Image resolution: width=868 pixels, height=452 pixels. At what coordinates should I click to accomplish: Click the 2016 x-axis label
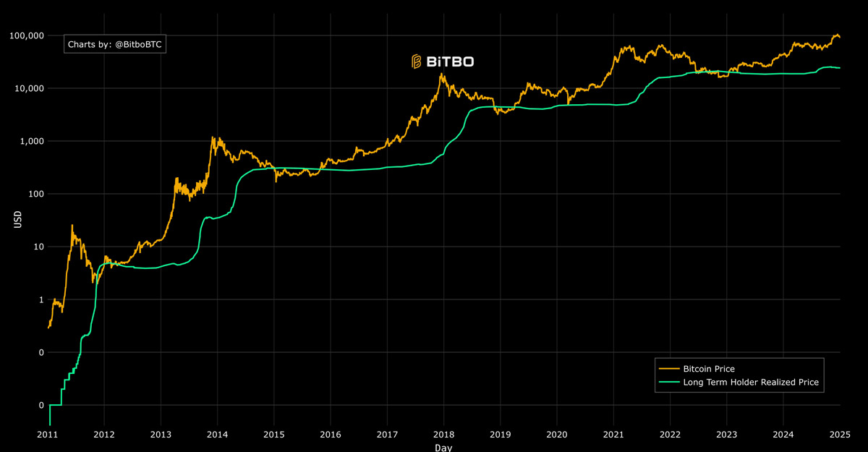point(331,435)
